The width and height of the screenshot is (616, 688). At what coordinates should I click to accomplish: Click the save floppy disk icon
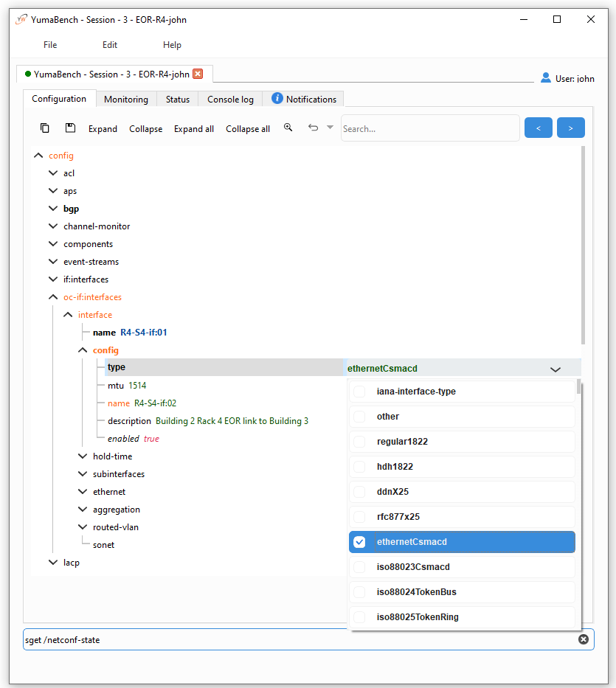(x=70, y=128)
